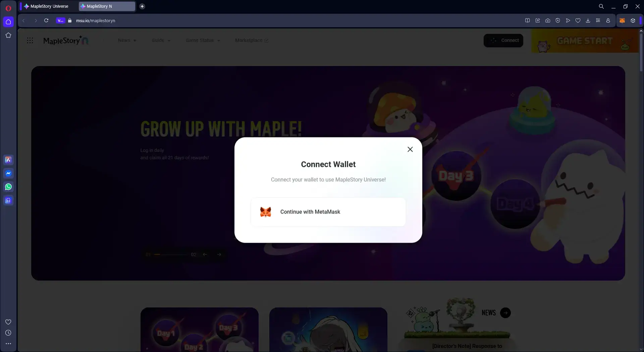This screenshot has height=352, width=644.
Task: Click the GAME START banner button
Action: point(585,41)
